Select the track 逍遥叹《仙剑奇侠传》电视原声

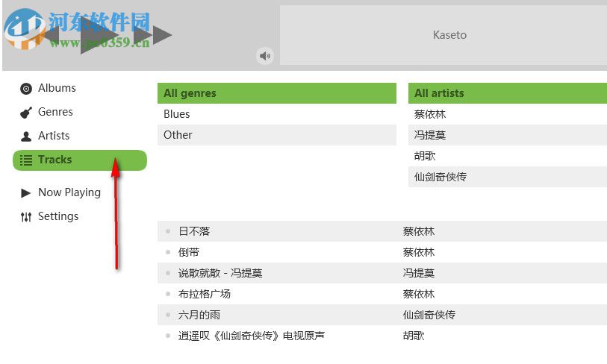coord(382,336)
